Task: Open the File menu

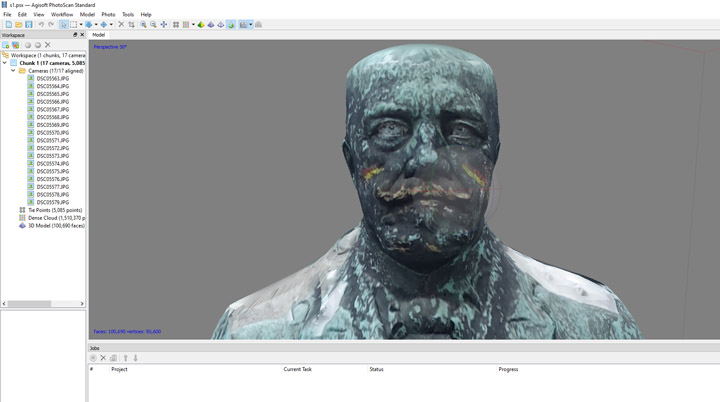Action: [x=7, y=14]
